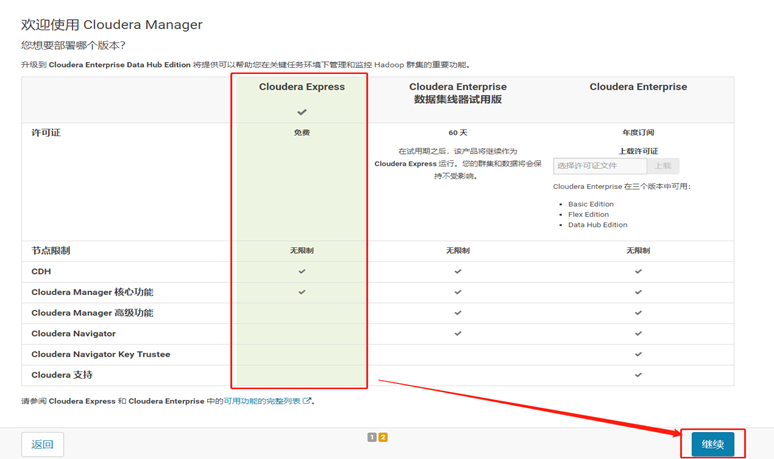
Task: Click the 上载 upload button
Action: [x=663, y=166]
